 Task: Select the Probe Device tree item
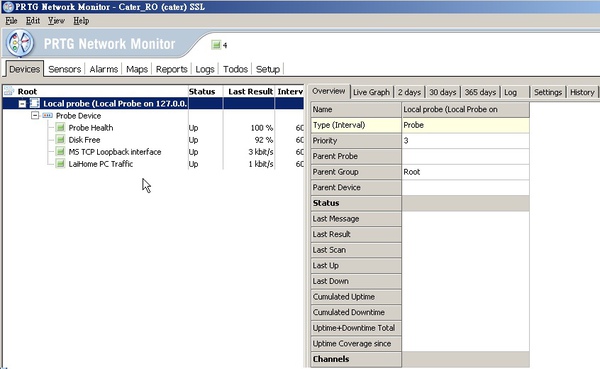[x=78, y=116]
